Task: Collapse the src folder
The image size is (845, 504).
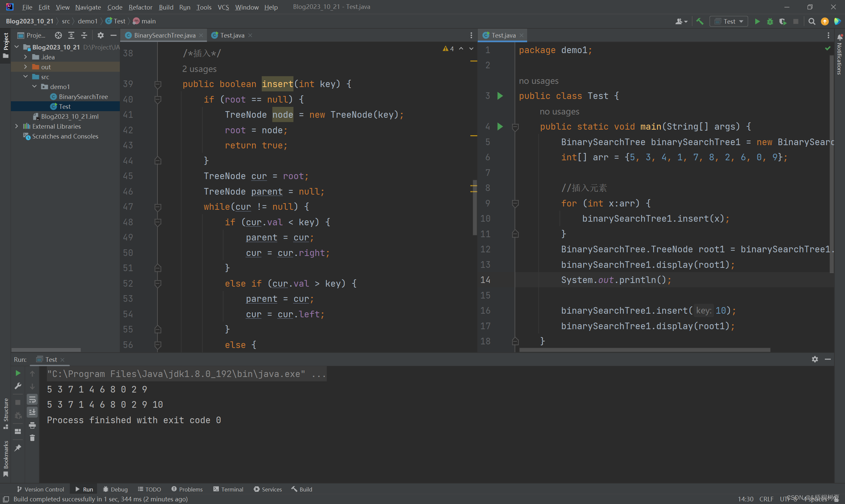Action: coord(25,77)
